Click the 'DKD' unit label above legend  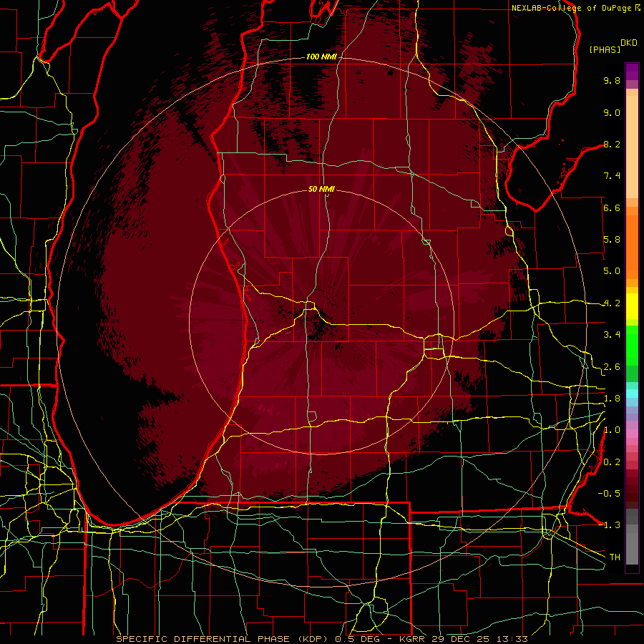click(629, 43)
